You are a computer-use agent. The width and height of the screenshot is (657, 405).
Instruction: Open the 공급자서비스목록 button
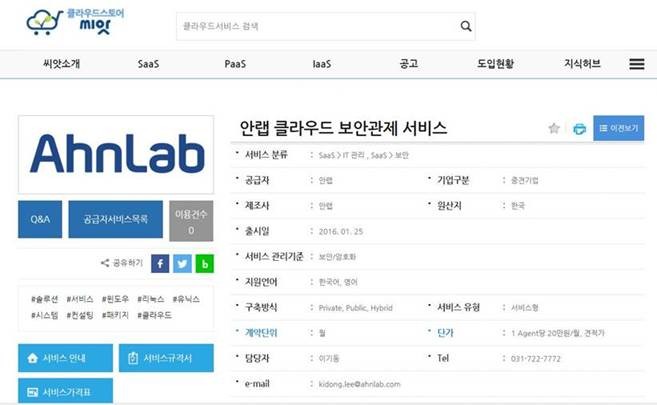115,219
